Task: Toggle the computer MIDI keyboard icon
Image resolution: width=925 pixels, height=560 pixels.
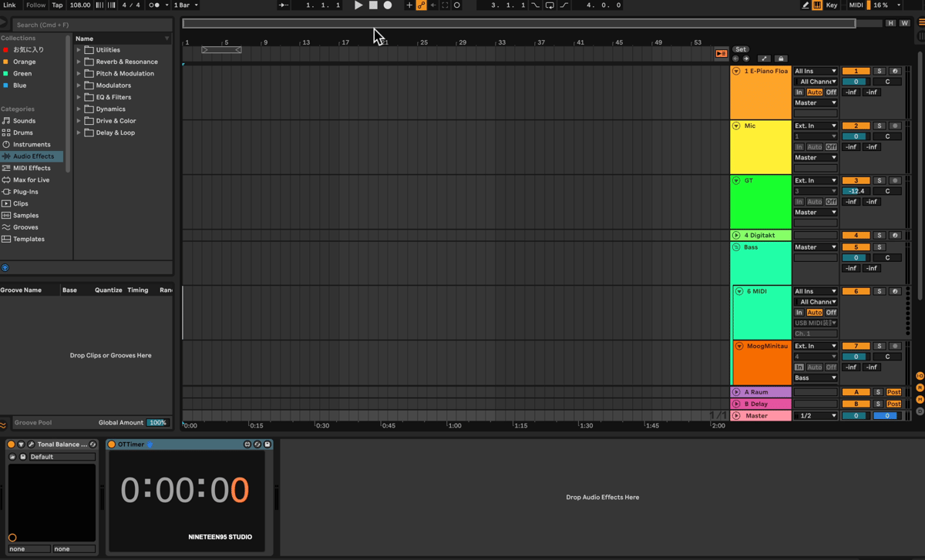Action: click(x=816, y=5)
